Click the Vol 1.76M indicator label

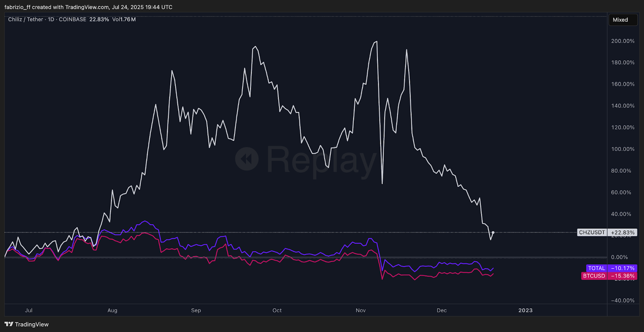pyautogui.click(x=124, y=19)
